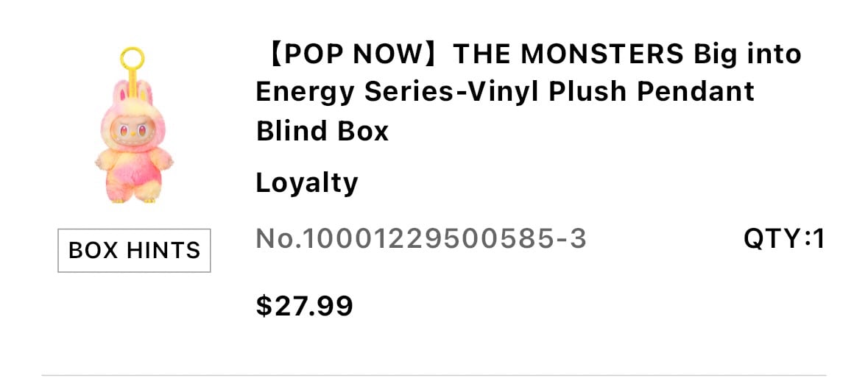
Task: Tap the pink Labubu plush product image
Action: coord(133,126)
